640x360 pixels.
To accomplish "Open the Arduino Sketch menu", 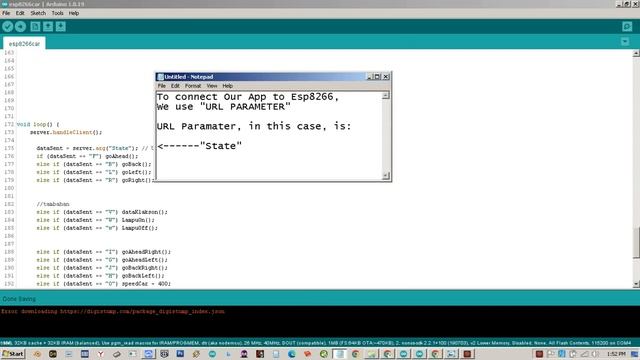I will point(38,13).
